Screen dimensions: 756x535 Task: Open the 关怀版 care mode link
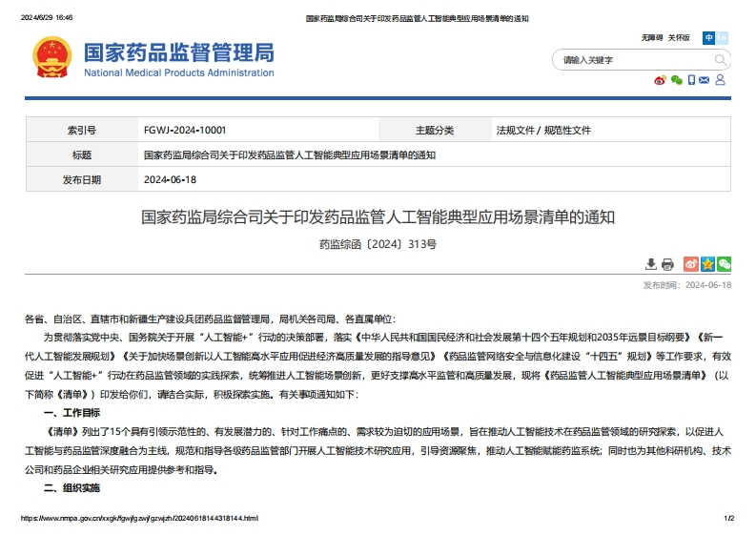tap(679, 37)
